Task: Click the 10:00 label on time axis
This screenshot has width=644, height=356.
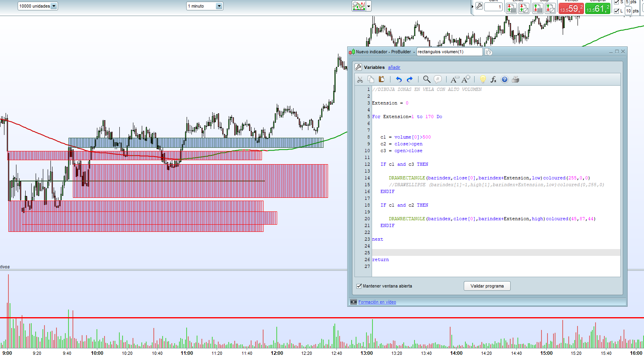Action: [97, 353]
